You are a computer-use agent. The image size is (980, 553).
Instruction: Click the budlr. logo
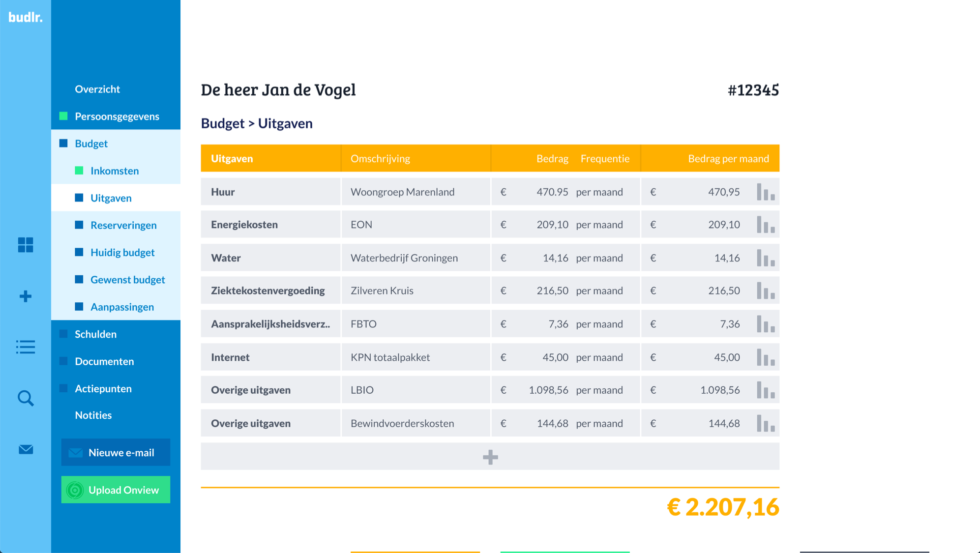tap(26, 17)
